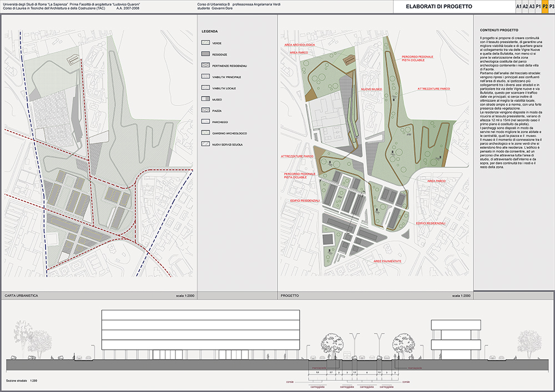Select the VIABILITA' PRINCIPALE legend swatch
Image resolution: width=555 pixels, height=392 pixels.
pos(206,77)
